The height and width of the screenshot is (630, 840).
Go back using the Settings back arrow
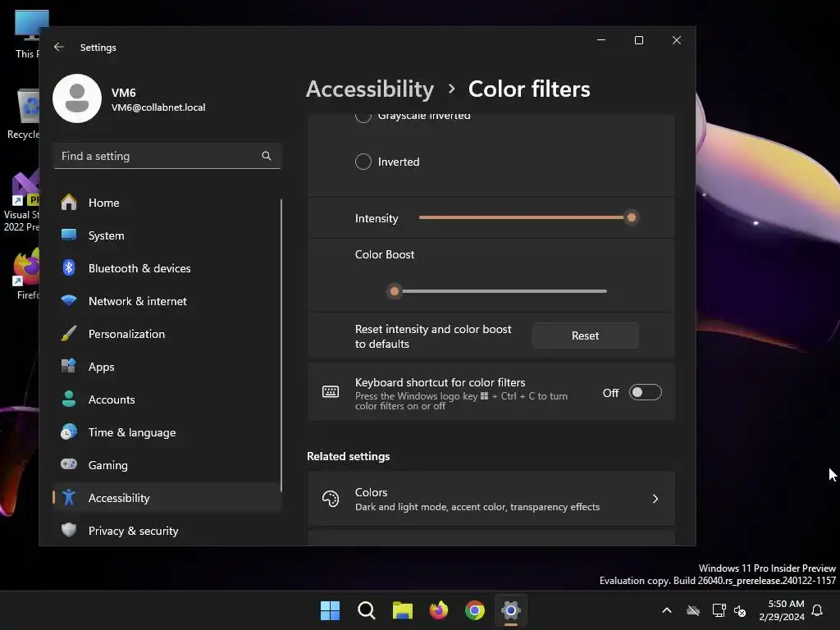coord(59,47)
